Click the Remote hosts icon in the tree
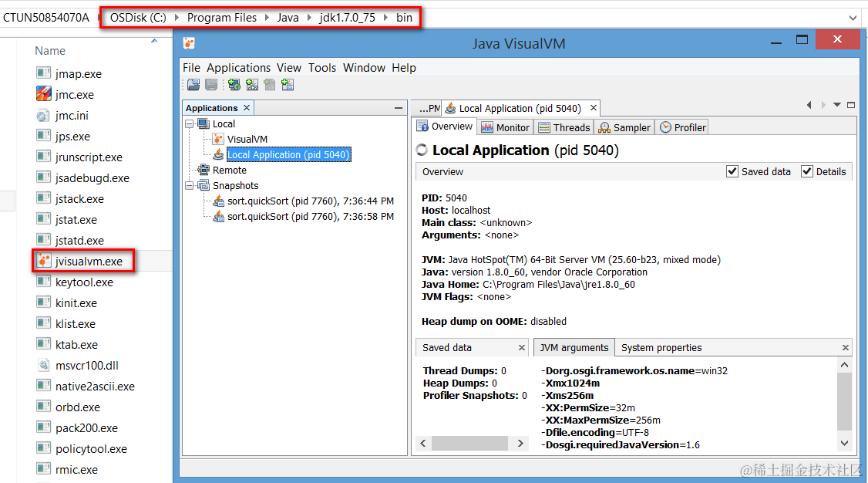This screenshot has width=868, height=483. coord(204,170)
